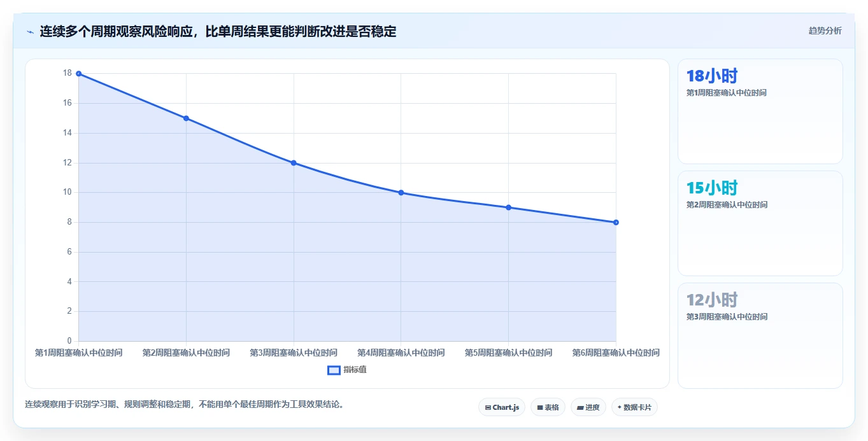Viewport: 868px width, 441px height.
Task: Click the card label 第1周阻塞确认中位时间
Action: 727,93
